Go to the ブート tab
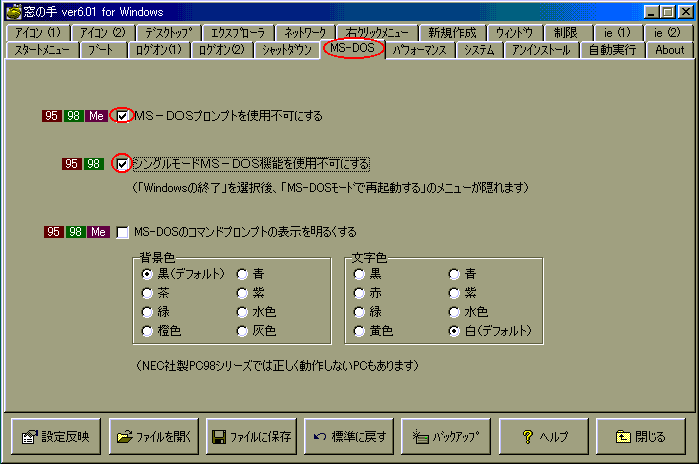The height and width of the screenshot is (464, 699). pos(102,50)
